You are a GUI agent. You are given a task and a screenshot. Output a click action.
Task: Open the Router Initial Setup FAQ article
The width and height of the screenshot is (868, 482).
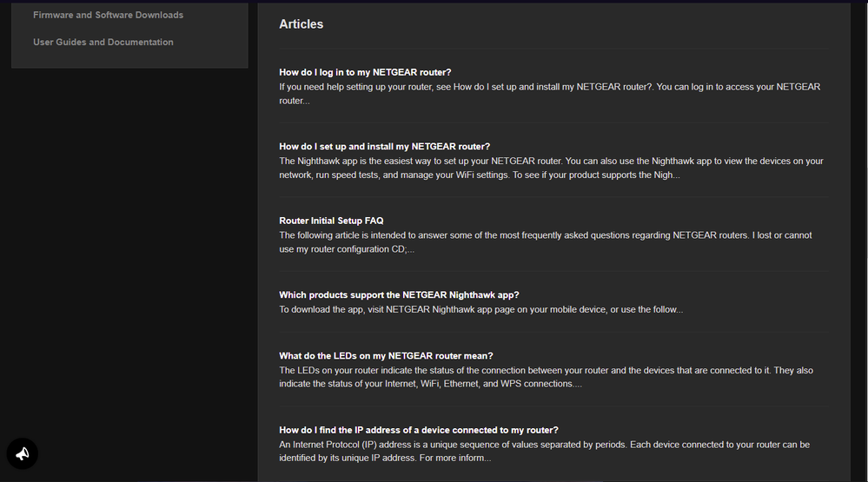point(331,221)
